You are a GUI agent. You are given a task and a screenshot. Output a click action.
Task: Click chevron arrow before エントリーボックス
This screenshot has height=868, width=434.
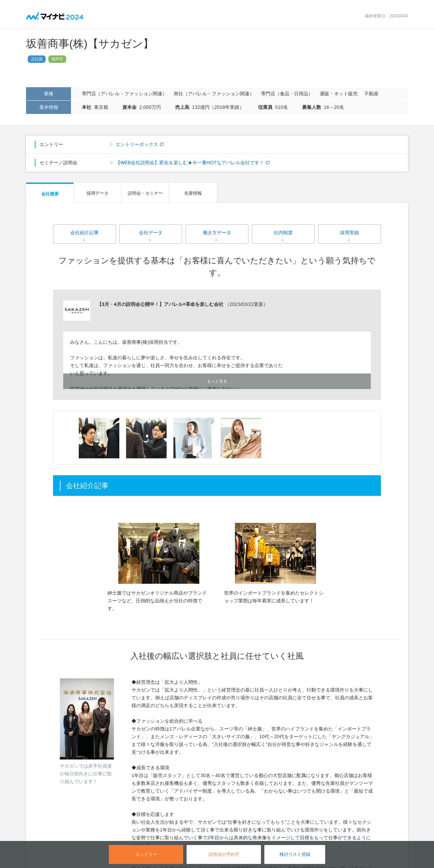111,144
